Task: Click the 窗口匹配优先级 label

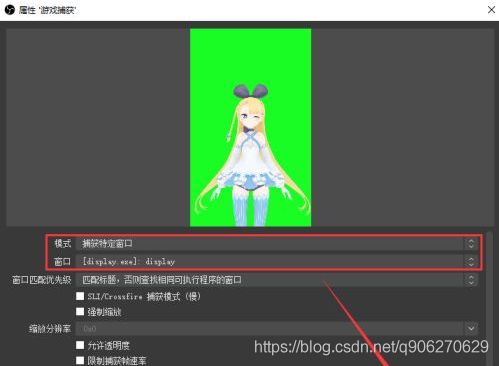Action: coord(42,280)
